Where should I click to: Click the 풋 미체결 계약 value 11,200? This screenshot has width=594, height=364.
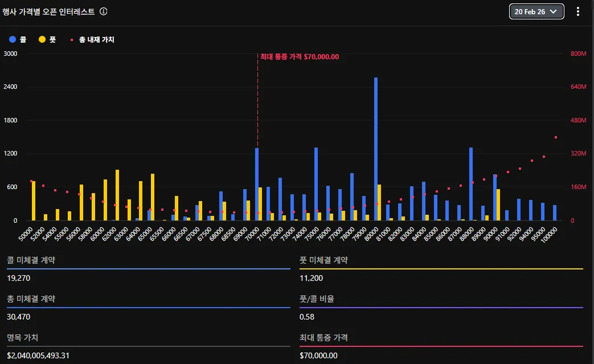tap(311, 278)
